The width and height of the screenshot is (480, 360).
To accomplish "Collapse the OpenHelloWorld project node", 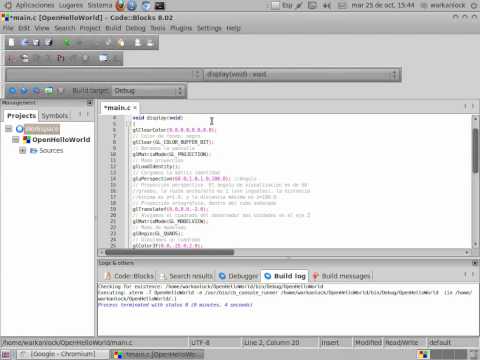I will (x=15, y=140).
